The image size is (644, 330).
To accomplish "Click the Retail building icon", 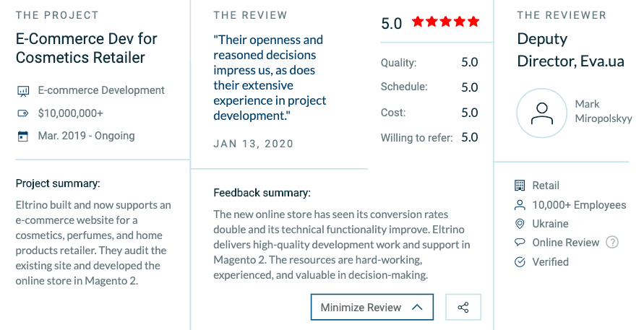I will pyautogui.click(x=519, y=186).
